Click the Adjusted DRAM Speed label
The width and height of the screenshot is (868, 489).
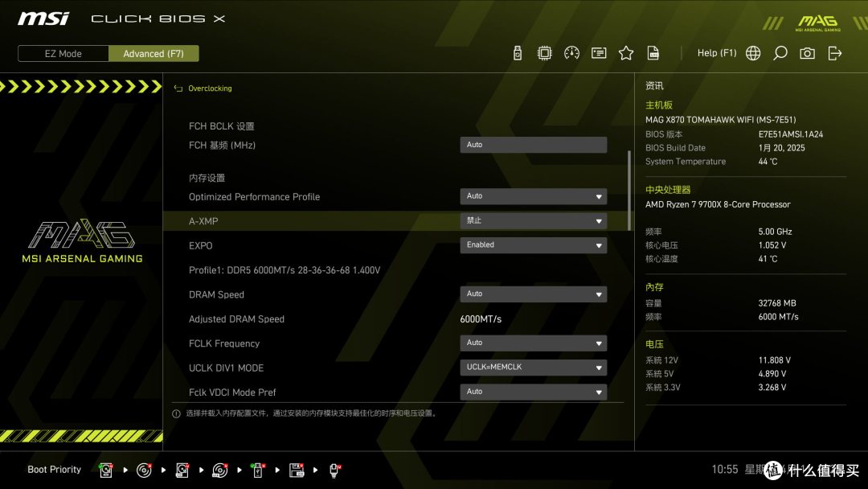coord(236,319)
